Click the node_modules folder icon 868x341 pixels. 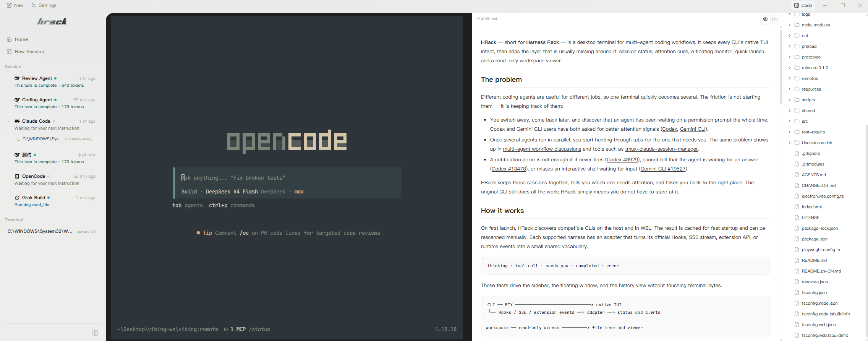pyautogui.click(x=797, y=25)
